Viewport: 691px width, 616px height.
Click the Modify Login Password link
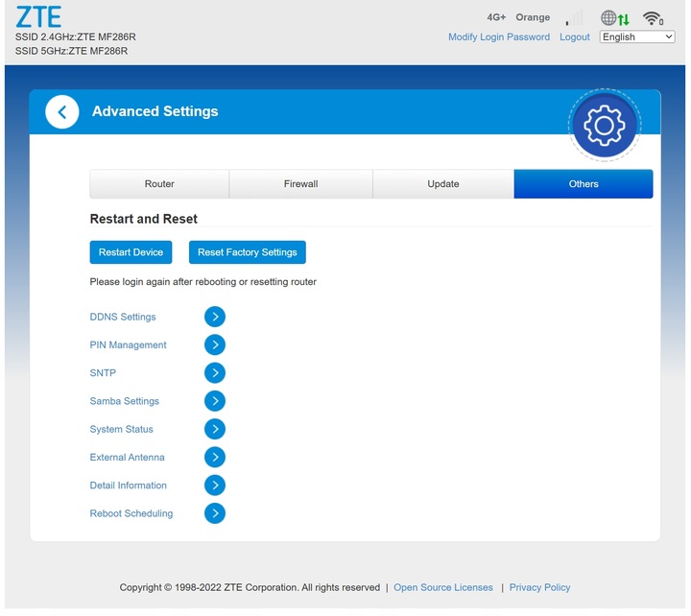(x=499, y=37)
